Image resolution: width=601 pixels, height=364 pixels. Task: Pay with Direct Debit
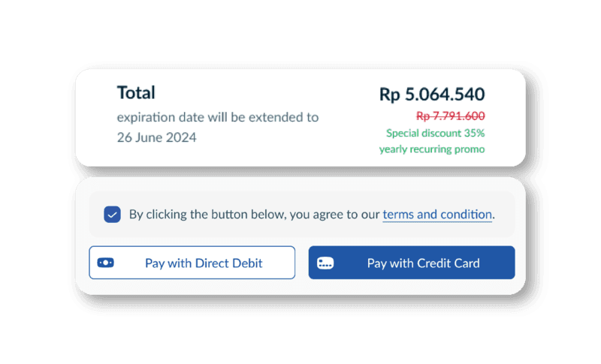(x=192, y=263)
